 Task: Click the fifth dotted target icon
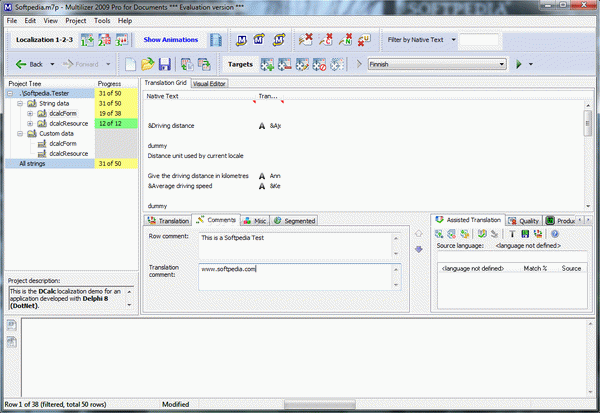point(337,64)
